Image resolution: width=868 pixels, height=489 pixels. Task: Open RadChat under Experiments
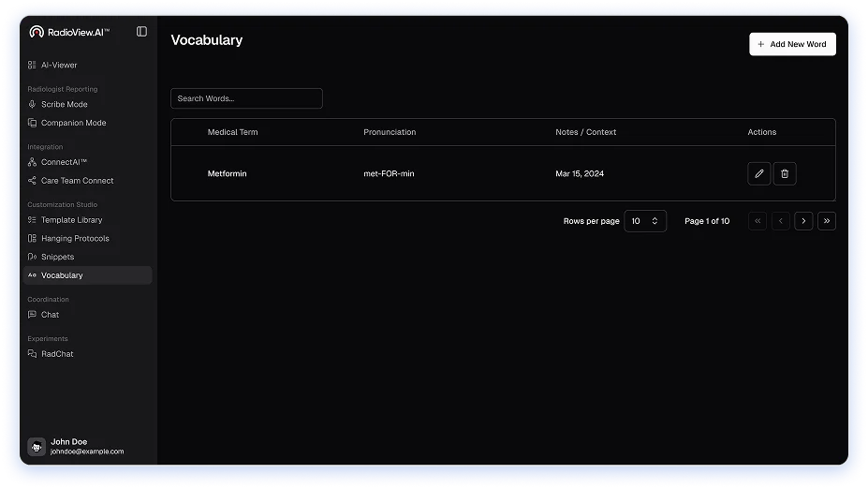(x=57, y=354)
